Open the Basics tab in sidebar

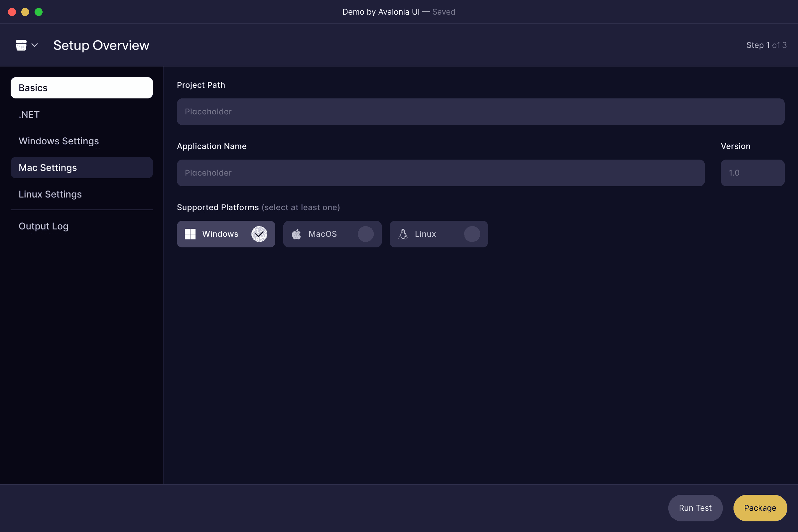click(81, 88)
